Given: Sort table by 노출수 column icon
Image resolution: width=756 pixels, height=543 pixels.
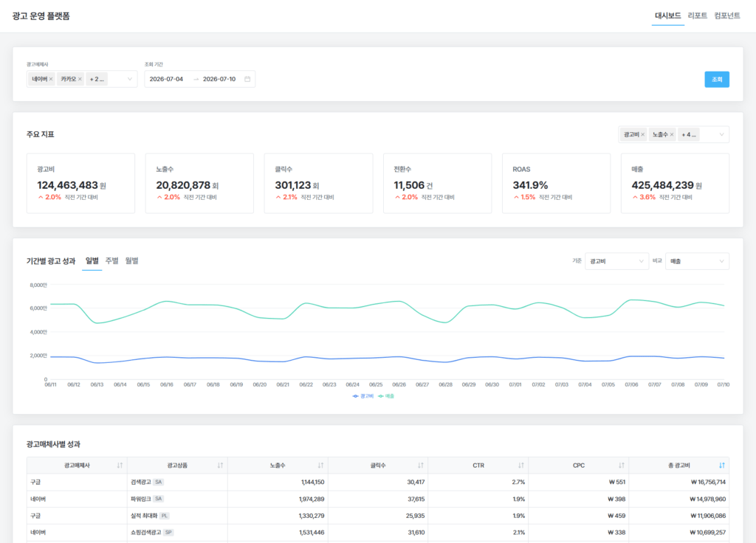Looking at the screenshot, I should (320, 466).
